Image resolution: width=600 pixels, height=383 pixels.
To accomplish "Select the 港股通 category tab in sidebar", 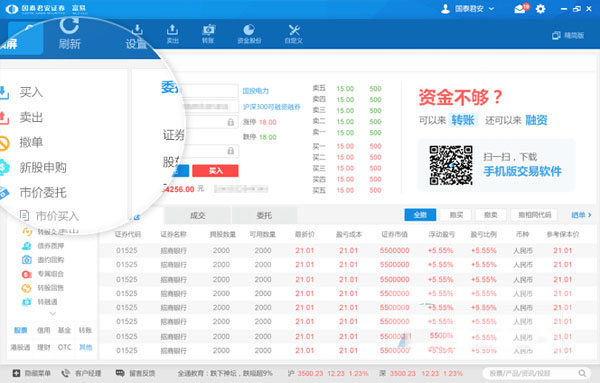I will point(20,347).
